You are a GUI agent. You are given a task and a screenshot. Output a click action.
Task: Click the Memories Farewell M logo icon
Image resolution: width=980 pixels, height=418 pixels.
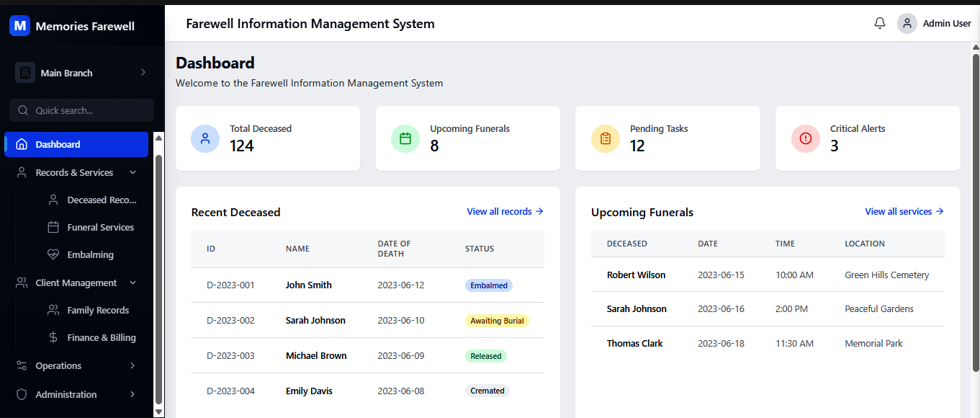click(19, 26)
